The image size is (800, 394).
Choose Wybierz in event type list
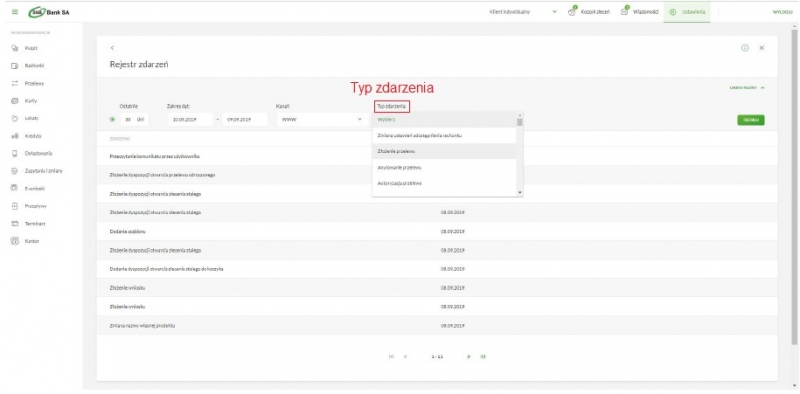444,119
